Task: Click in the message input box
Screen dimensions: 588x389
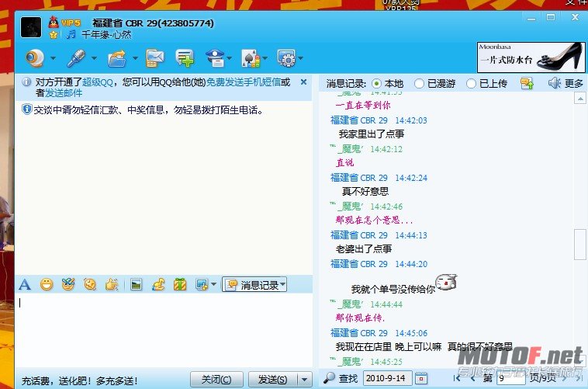Action: coord(164,331)
